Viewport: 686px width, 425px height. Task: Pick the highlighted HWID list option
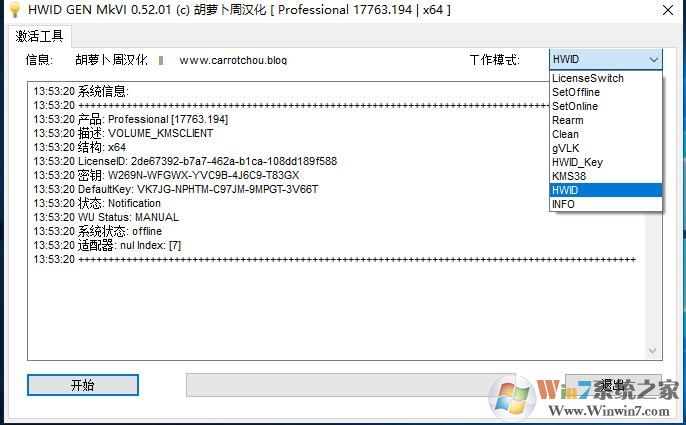606,190
